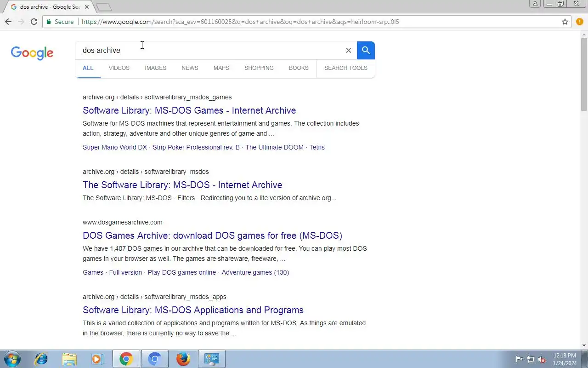Open the 'Adventure games (130)' sublink

pyautogui.click(x=255, y=272)
